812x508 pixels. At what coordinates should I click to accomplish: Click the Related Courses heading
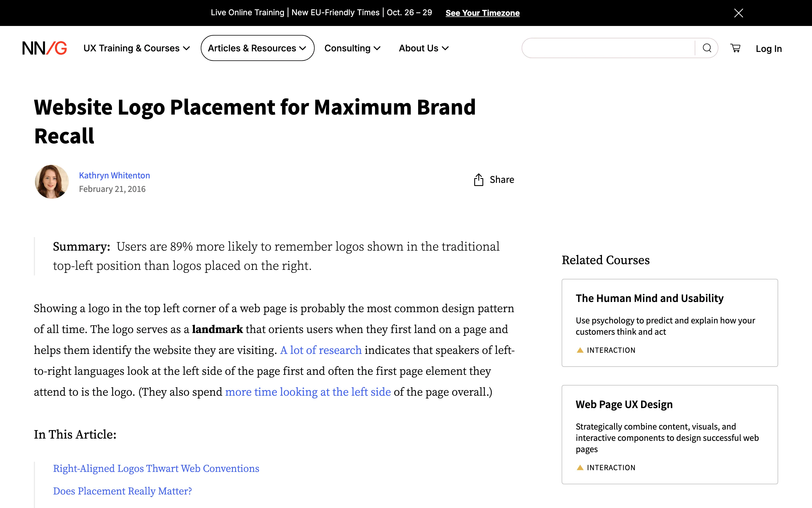pos(606,260)
